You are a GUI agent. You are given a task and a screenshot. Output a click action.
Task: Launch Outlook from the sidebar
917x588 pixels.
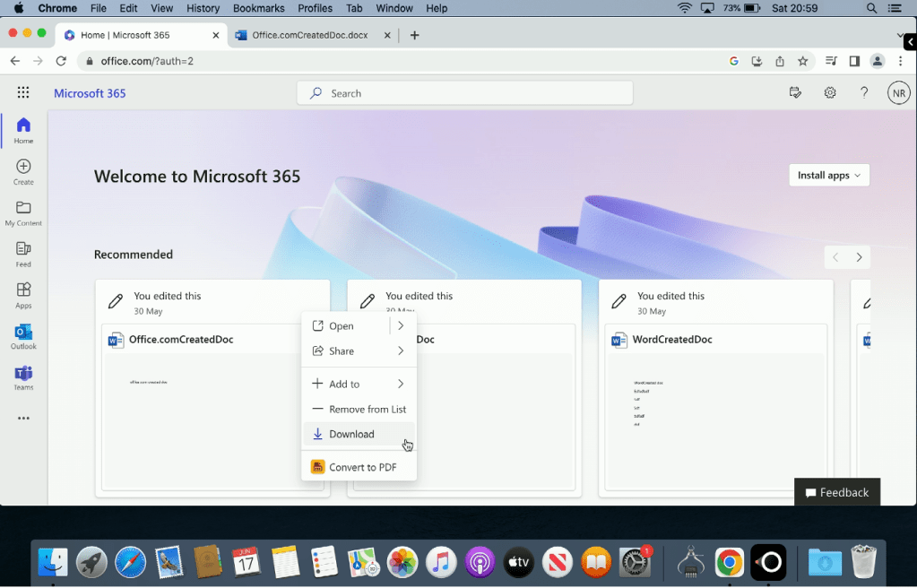[23, 336]
